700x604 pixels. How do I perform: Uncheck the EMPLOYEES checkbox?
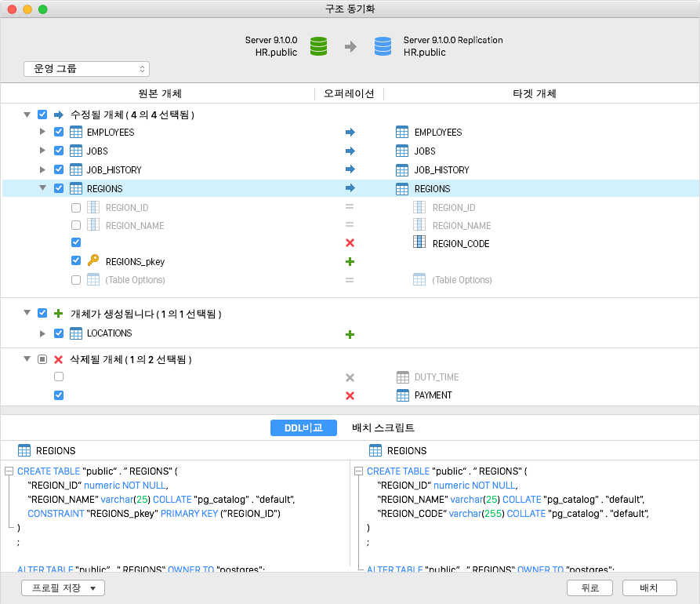59,132
